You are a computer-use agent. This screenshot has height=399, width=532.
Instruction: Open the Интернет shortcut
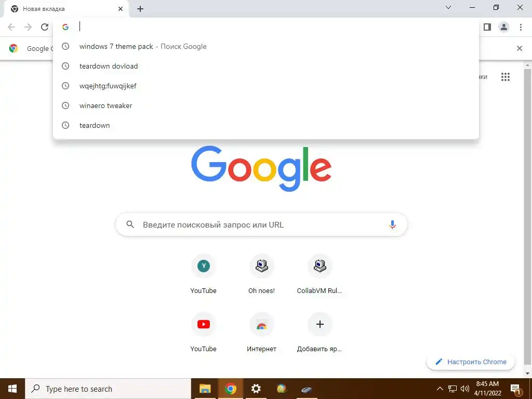[262, 333]
